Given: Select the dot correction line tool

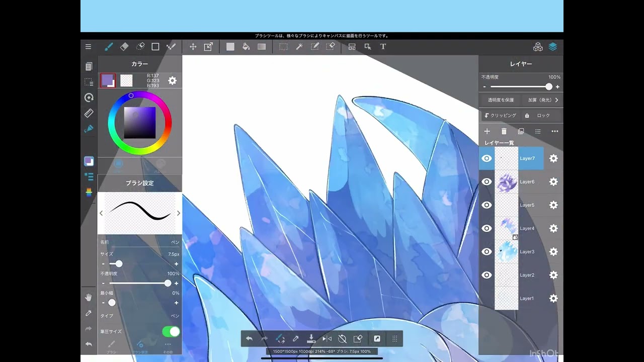Looking at the screenshot, I should pyautogui.click(x=171, y=47).
